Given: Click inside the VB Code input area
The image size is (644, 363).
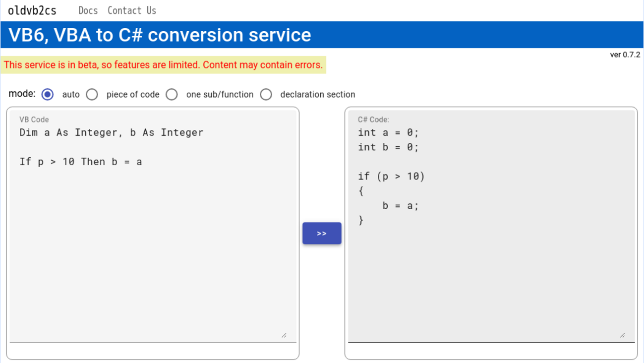Looking at the screenshot, I should coord(149,223).
